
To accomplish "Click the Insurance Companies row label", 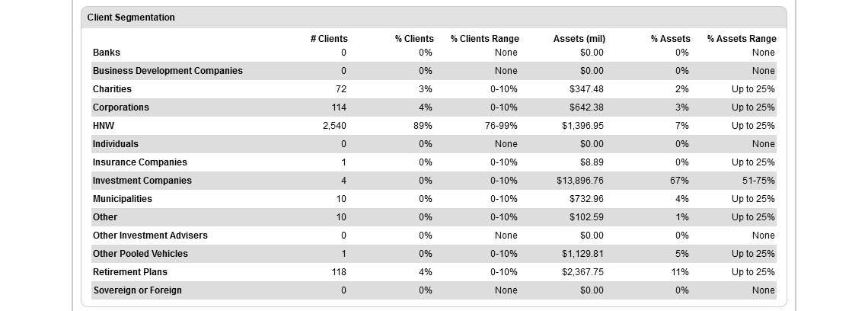I will [140, 162].
